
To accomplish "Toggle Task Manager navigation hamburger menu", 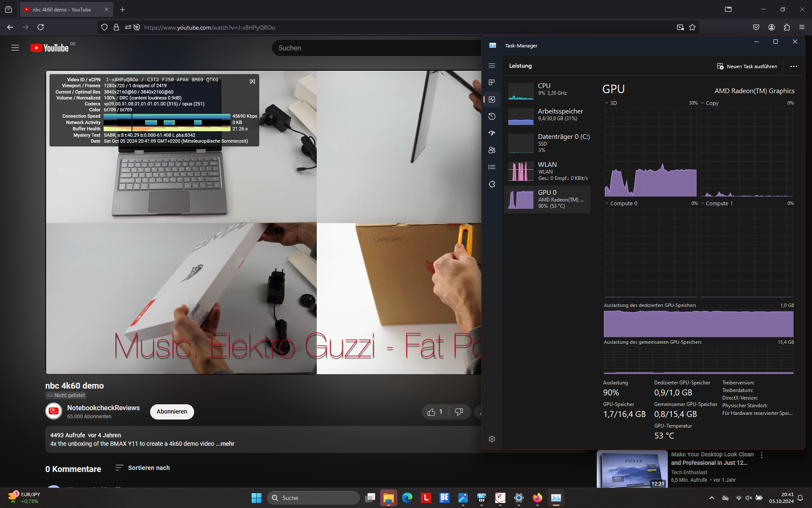I will tap(491, 66).
